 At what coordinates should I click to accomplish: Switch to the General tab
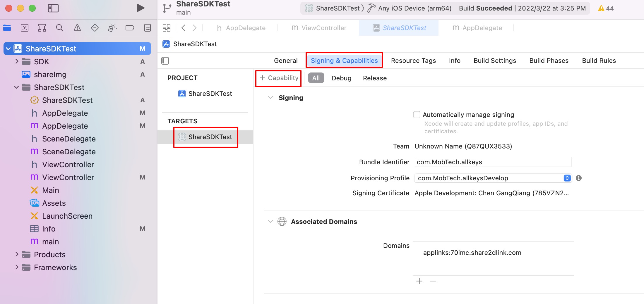[x=286, y=61]
